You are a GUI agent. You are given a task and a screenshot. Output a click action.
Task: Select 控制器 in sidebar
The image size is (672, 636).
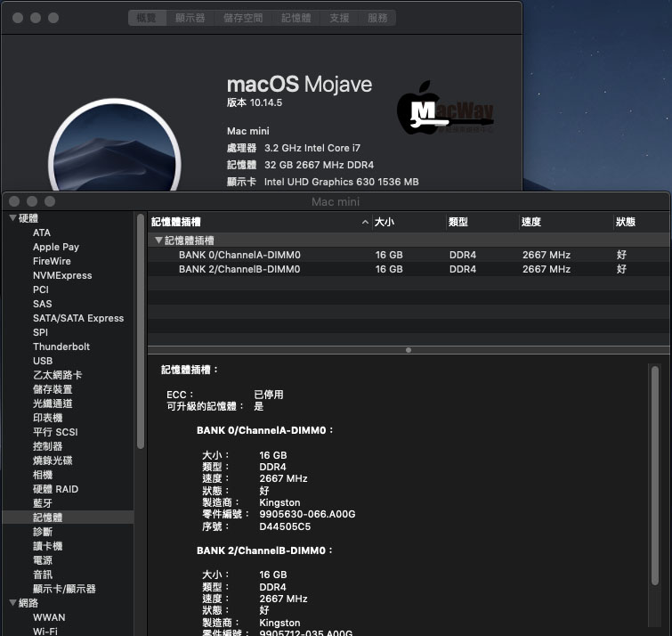point(47,446)
